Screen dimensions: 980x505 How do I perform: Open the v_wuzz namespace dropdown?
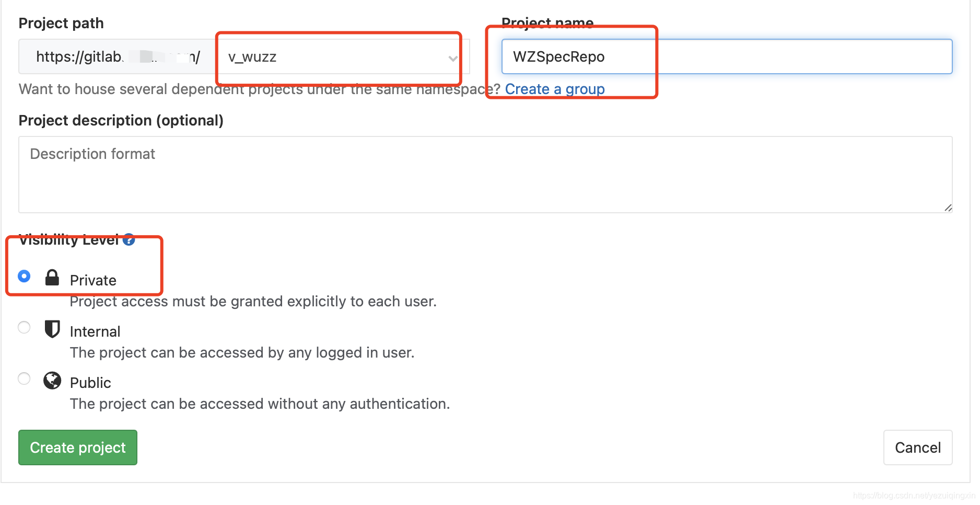point(343,56)
